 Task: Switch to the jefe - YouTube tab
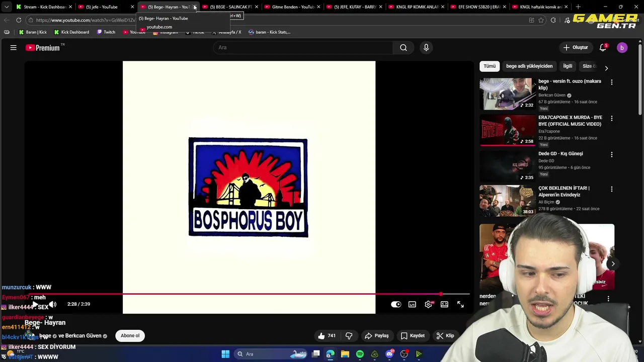[105, 7]
